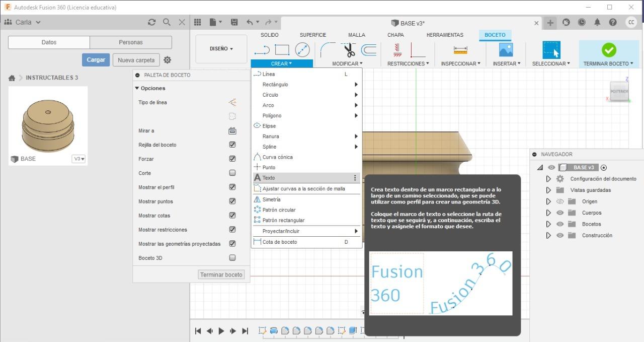The image size is (644, 342).
Task: Enable the Boceto 3D checkbox
Action: click(x=232, y=257)
